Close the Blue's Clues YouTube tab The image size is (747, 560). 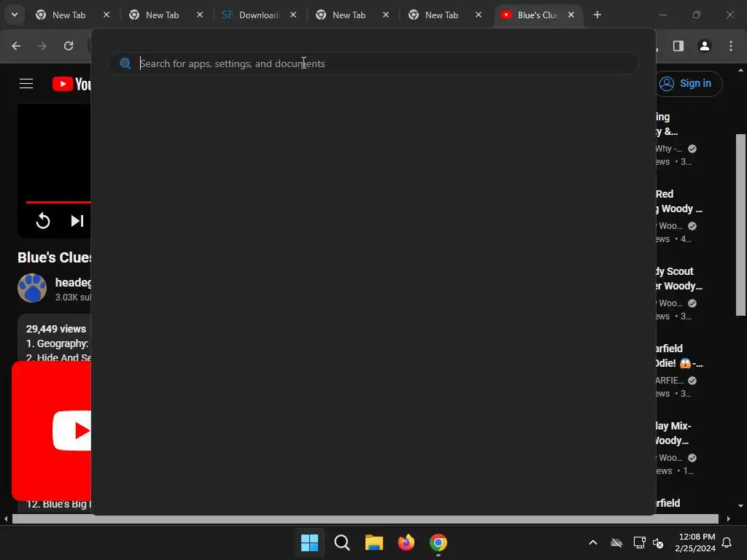pos(571,15)
